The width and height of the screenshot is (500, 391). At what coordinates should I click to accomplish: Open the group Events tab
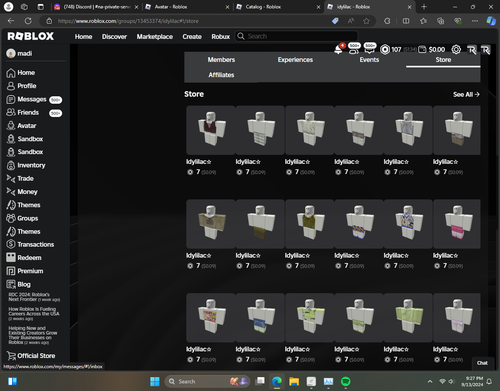tap(369, 60)
